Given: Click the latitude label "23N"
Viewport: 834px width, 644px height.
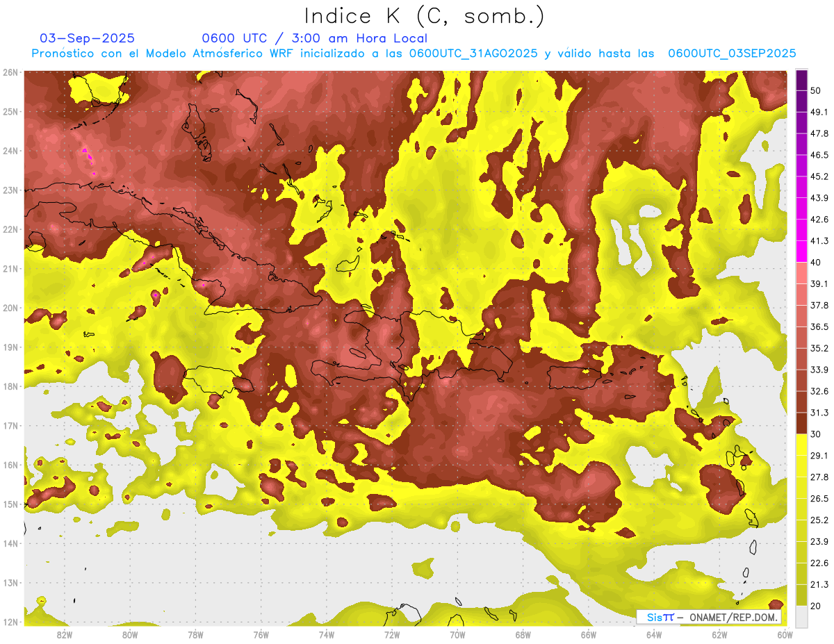Looking at the screenshot, I should [10, 190].
